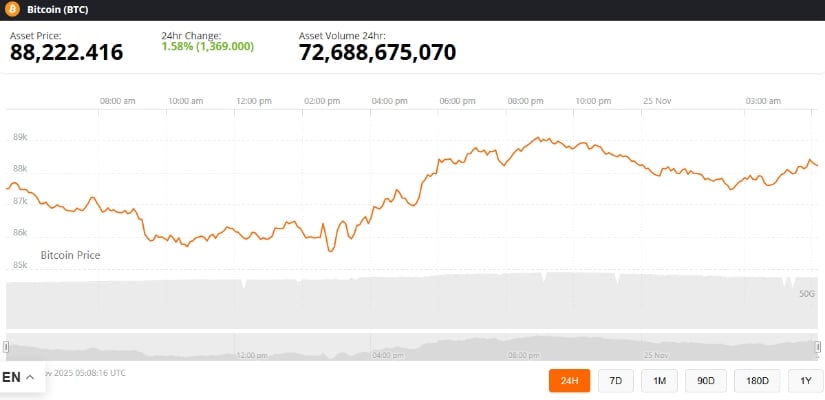Viewport: 825px width, 400px height.
Task: Click the left navigator range handle
Action: pos(6,346)
